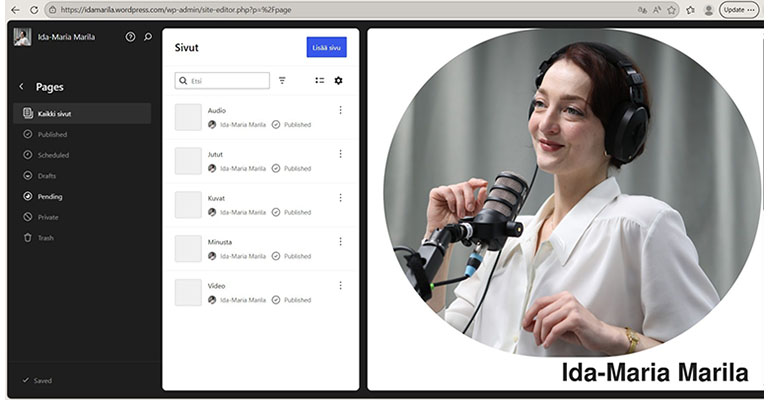Viewport: 770px width, 400px height.
Task: Click the filter icon beside search field
Action: (282, 81)
